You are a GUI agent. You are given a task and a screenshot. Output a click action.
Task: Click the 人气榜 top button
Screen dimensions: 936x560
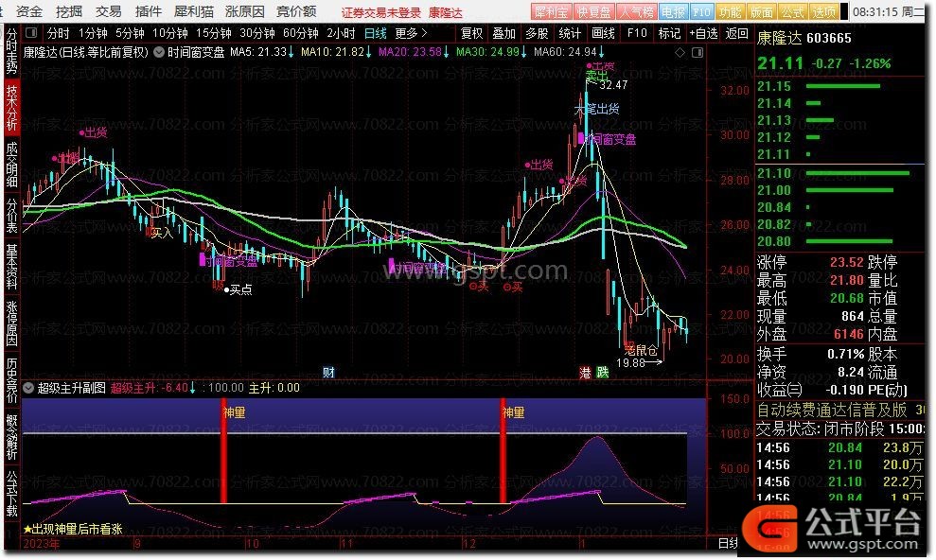click(636, 12)
